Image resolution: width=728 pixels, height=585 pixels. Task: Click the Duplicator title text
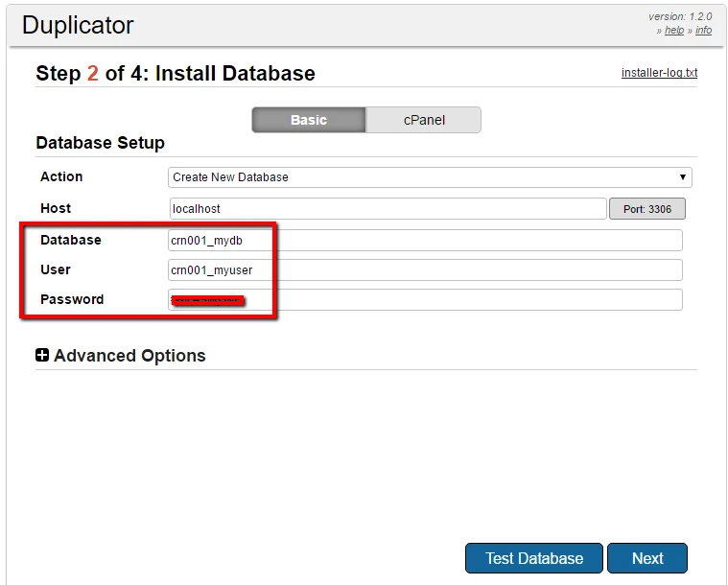tap(78, 25)
